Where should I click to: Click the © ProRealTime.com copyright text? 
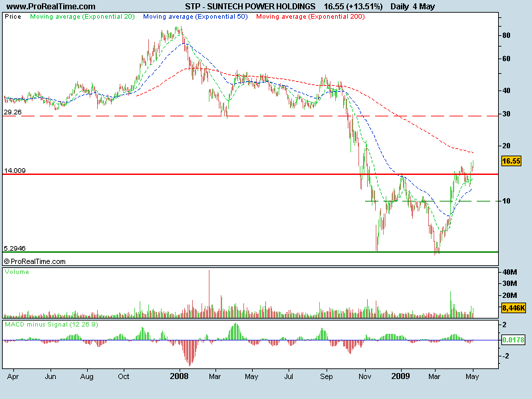35,261
